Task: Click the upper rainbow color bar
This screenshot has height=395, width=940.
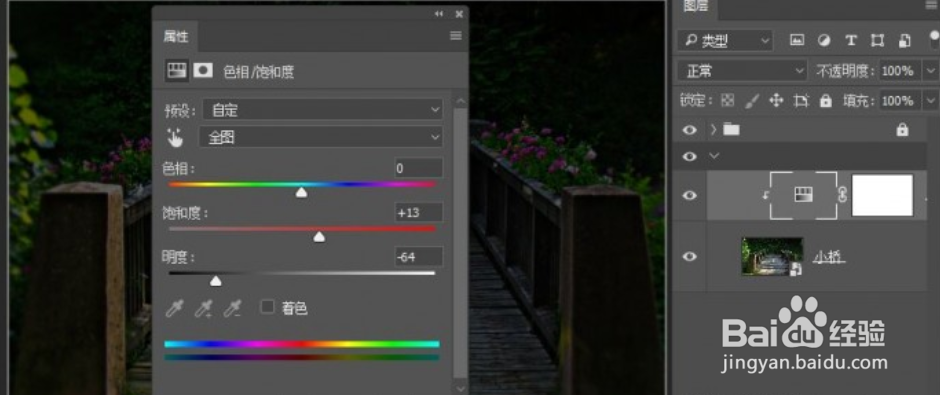Action: pyautogui.click(x=302, y=344)
